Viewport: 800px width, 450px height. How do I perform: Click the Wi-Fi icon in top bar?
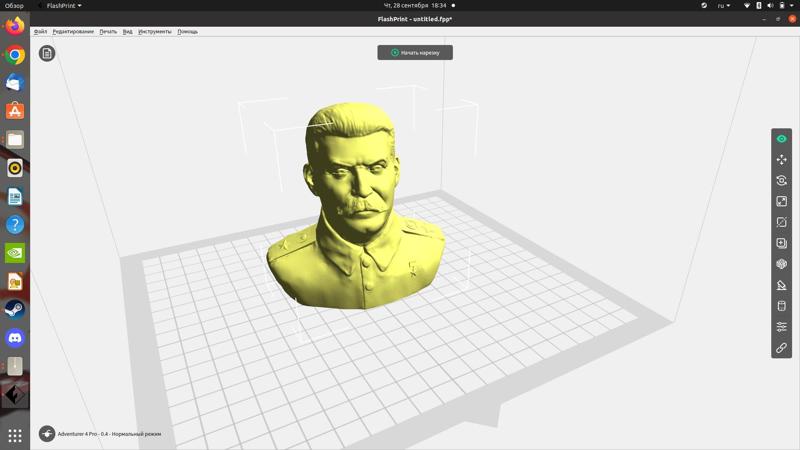pos(747,6)
